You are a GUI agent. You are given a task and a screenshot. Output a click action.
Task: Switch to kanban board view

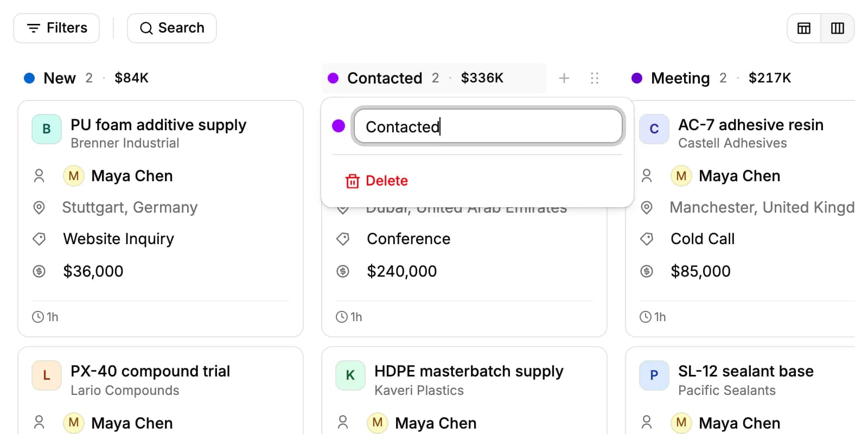(838, 28)
